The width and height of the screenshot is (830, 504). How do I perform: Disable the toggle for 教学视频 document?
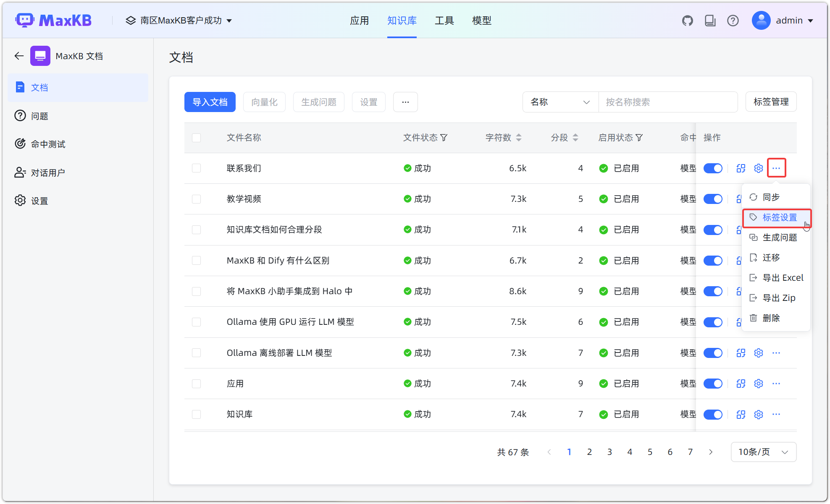click(x=713, y=199)
